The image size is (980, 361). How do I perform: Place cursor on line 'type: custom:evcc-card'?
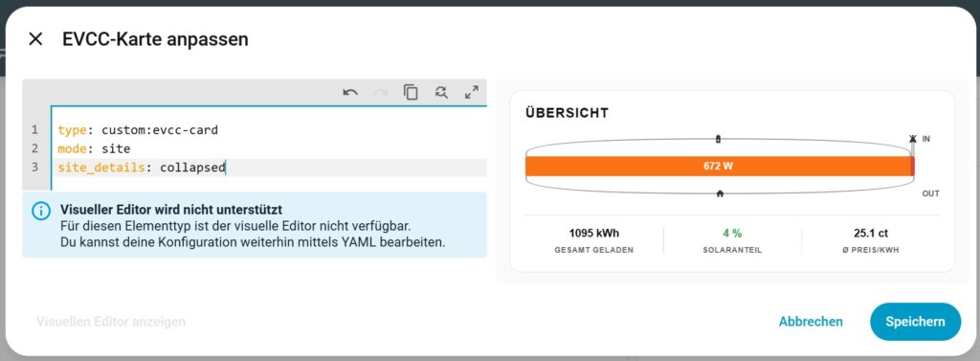click(138, 130)
